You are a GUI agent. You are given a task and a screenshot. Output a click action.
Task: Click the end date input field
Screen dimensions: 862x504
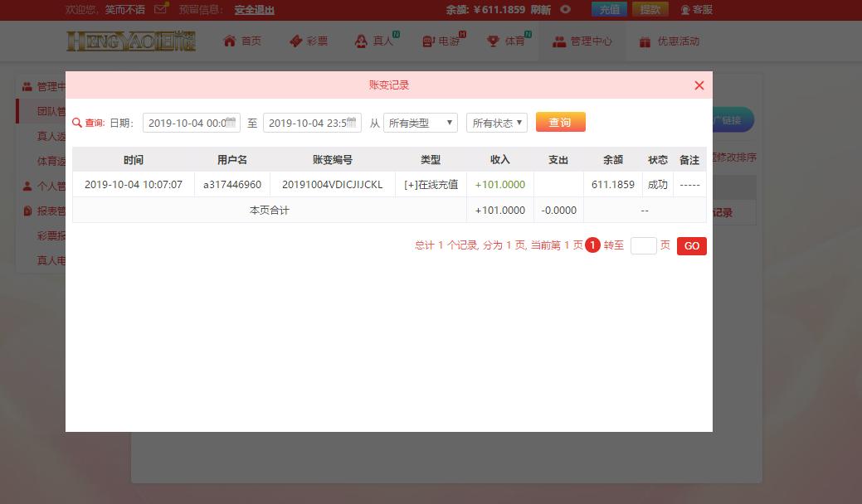312,123
